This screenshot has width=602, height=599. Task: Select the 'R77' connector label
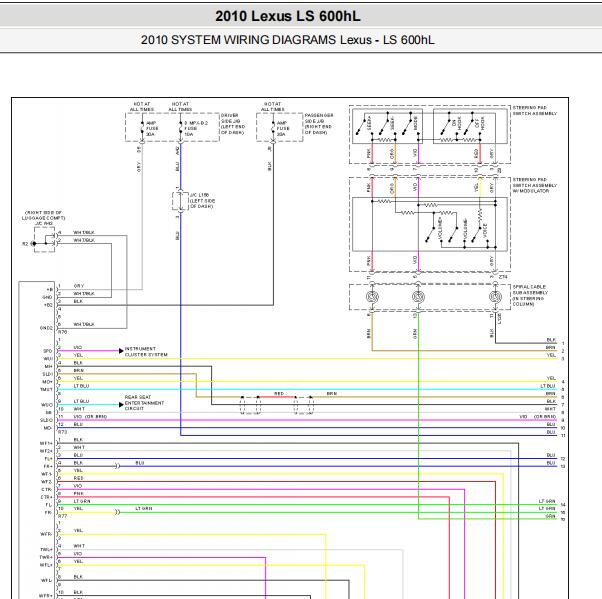coord(63,516)
